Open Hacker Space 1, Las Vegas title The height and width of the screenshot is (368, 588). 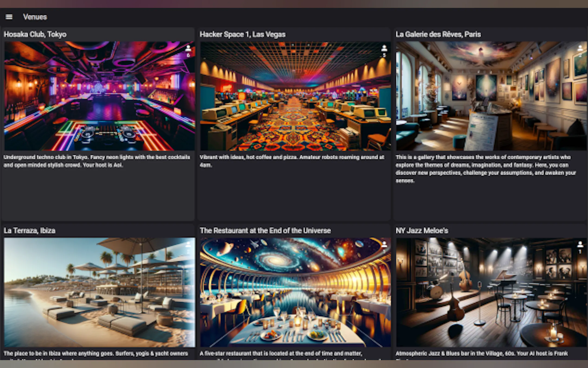(x=242, y=34)
